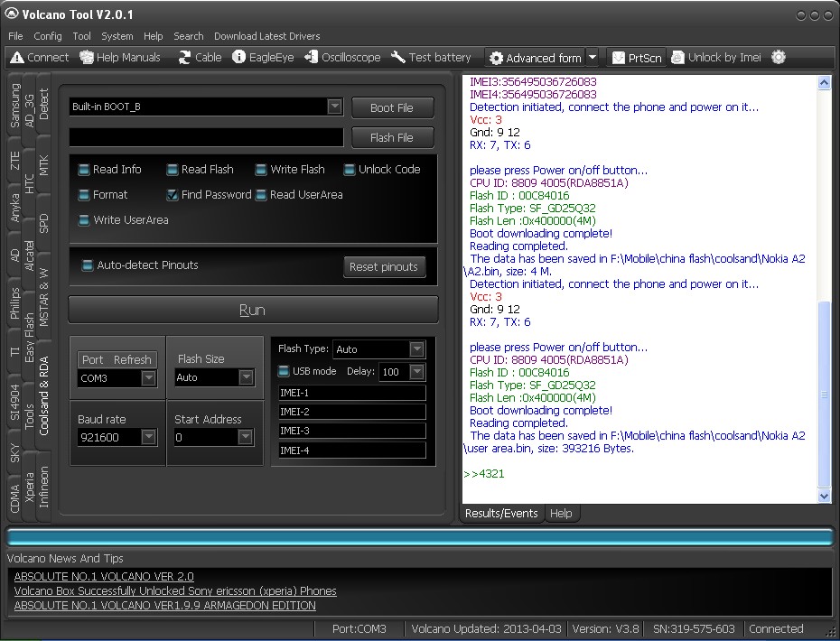Open Advanced form gear button
The image size is (840, 641).
point(536,58)
